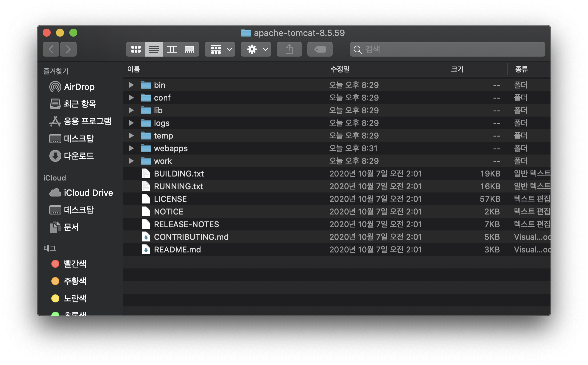The image size is (588, 365).
Task: Expand the temp folder
Action: 131,136
